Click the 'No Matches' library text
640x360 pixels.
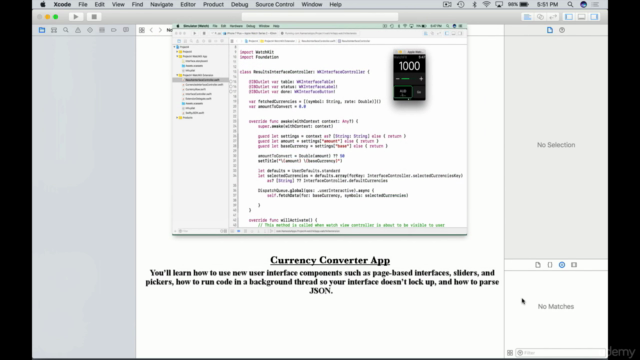tap(556, 307)
